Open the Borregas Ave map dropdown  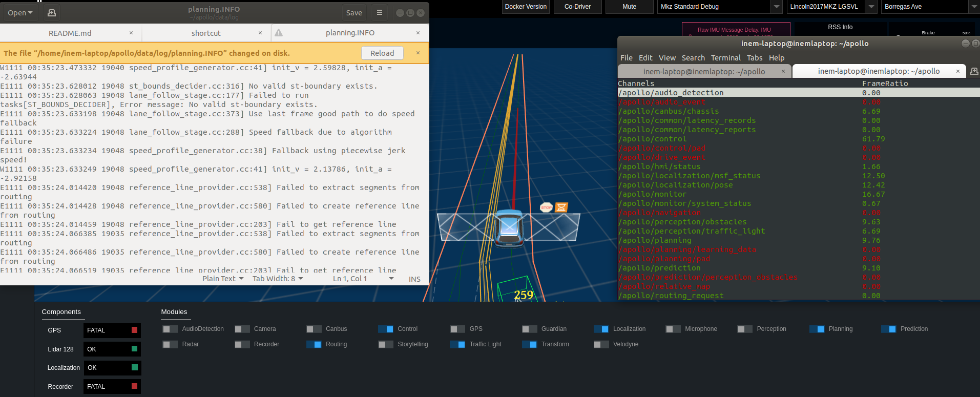930,7
